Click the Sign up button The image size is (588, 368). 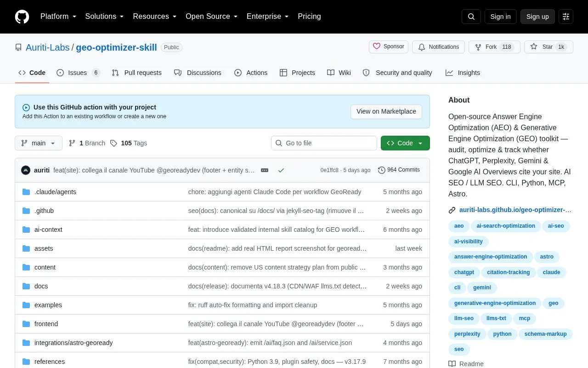[x=537, y=17]
